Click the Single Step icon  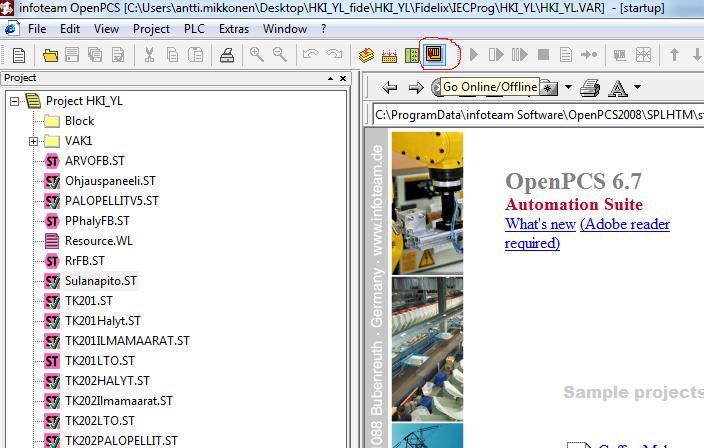point(496,55)
